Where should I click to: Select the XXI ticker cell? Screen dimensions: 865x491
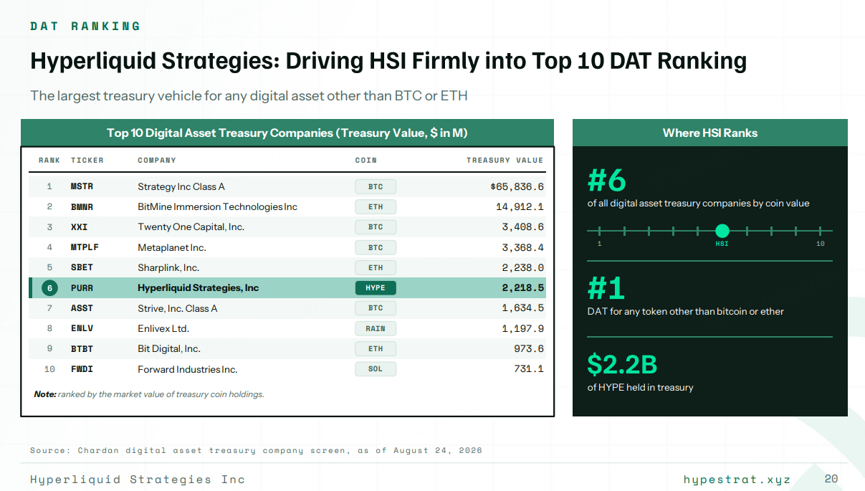tap(79, 227)
